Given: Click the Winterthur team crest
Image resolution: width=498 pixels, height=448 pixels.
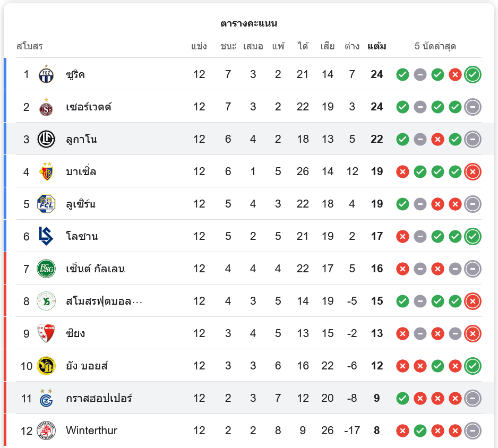Looking at the screenshot, I should [x=46, y=430].
